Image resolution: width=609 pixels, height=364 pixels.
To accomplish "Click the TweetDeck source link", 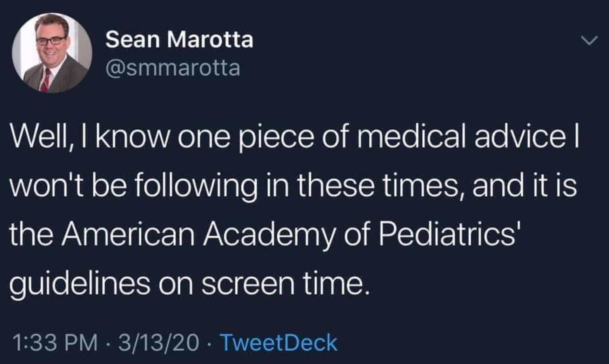I will pyautogui.click(x=279, y=342).
